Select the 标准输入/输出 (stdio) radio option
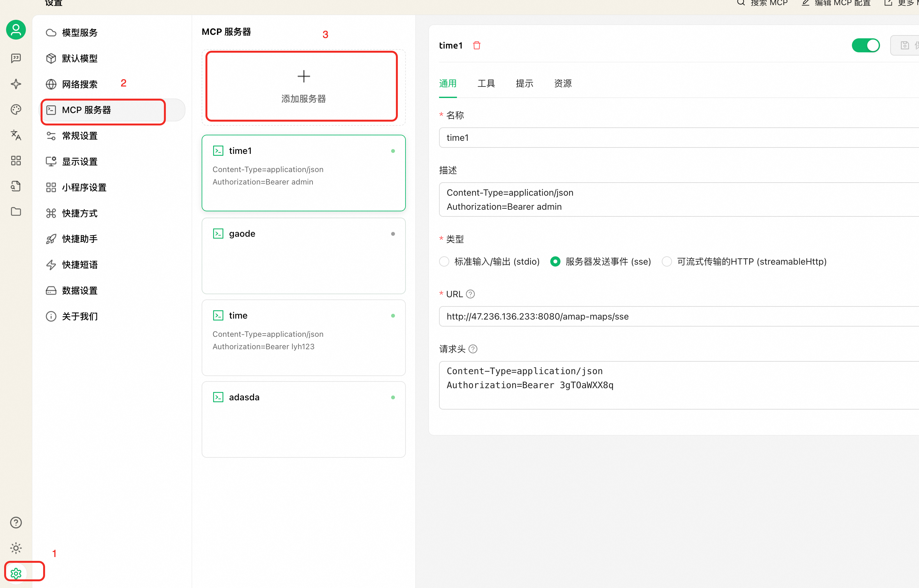The height and width of the screenshot is (588, 919). pos(444,261)
